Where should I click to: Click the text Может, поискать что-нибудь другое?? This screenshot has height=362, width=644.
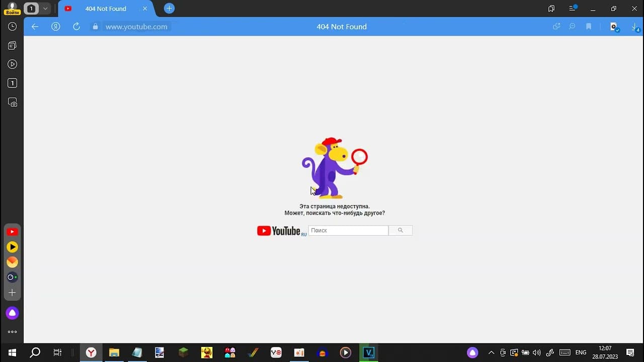coord(335,213)
